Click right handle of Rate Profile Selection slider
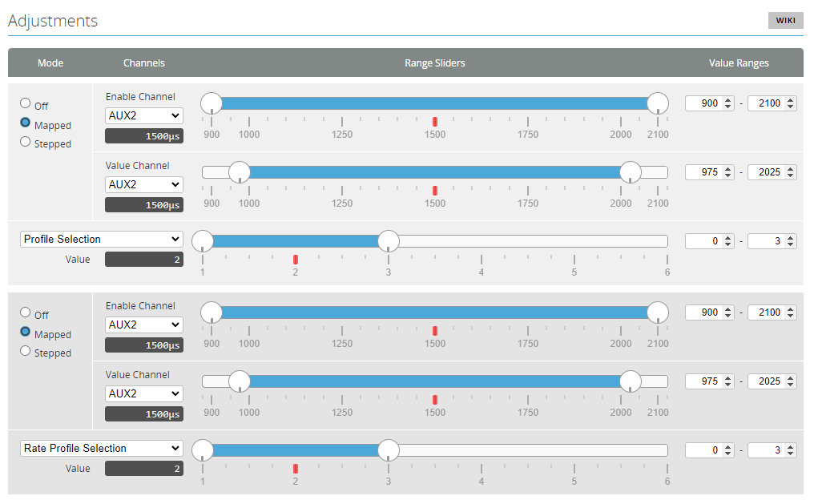The width and height of the screenshot is (814, 504). click(x=389, y=450)
